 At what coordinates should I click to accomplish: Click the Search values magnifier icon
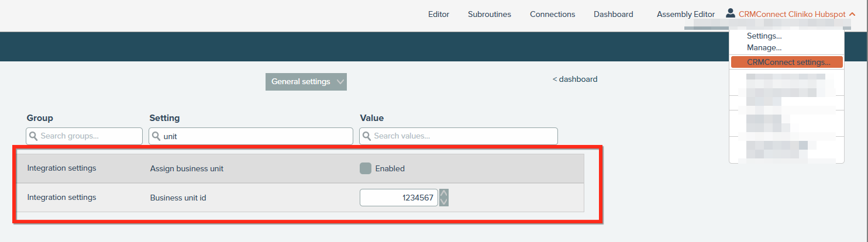(367, 136)
